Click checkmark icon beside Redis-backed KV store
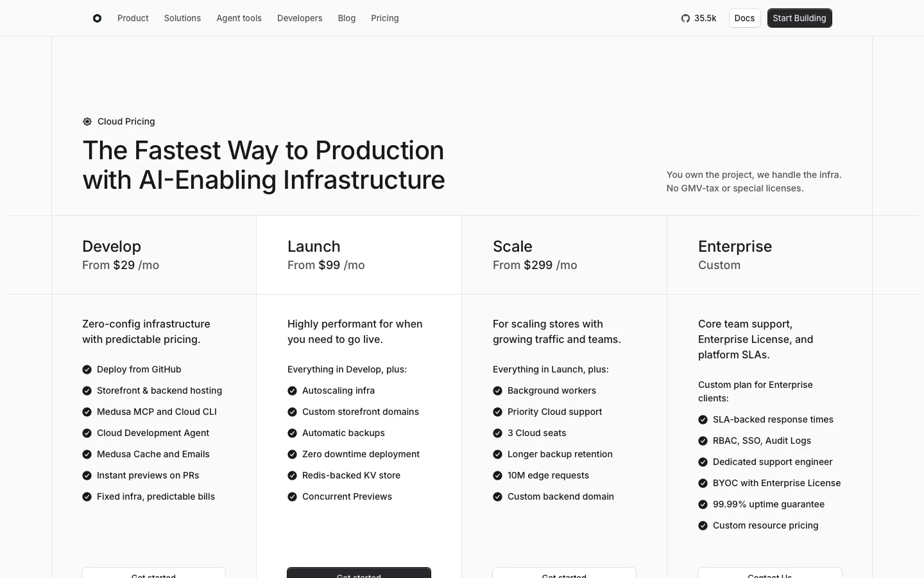Image resolution: width=924 pixels, height=578 pixels. [292, 475]
